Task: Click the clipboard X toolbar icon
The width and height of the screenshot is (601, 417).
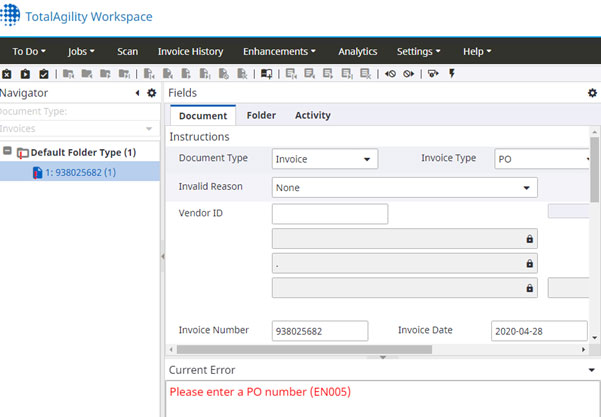Action: point(7,73)
